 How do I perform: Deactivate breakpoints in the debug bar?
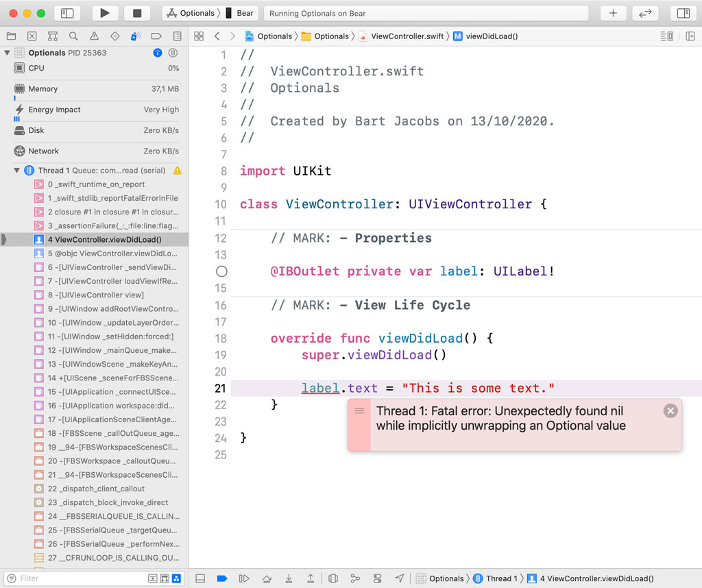(222, 578)
